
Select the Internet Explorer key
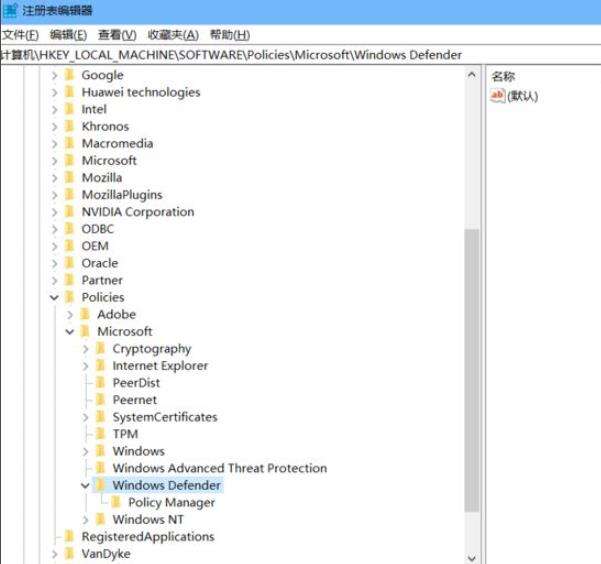pos(160,366)
